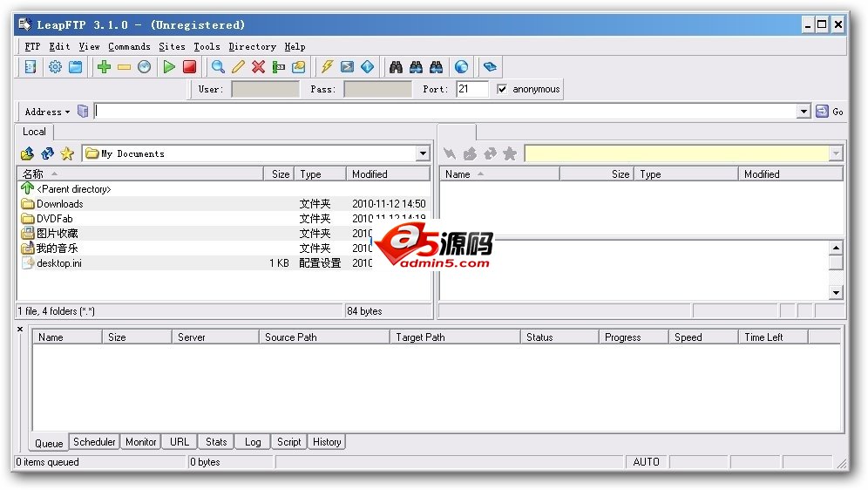Open the Sites menu
Viewport: 868px width, 490px height.
pos(172,46)
